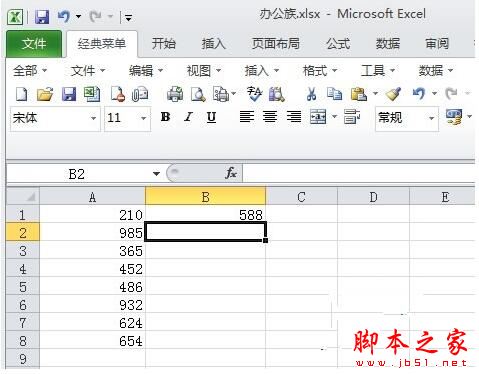
Task: Align text left
Action: coord(247,117)
